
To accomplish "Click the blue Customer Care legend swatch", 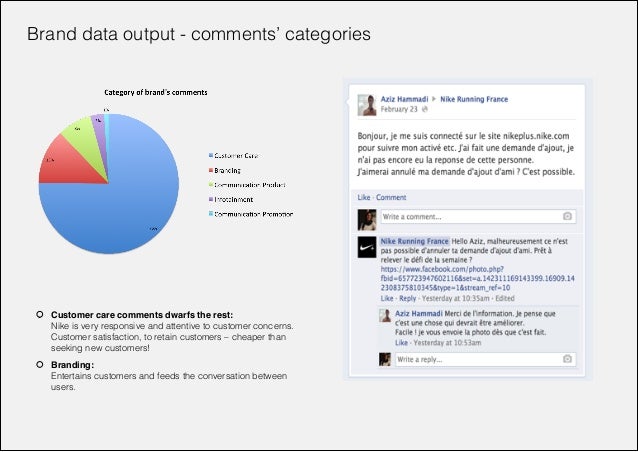I will 211,155.
